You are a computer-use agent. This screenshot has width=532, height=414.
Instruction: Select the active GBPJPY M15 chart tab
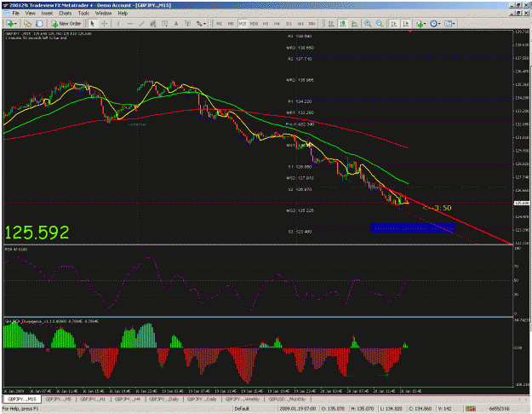tap(22, 399)
